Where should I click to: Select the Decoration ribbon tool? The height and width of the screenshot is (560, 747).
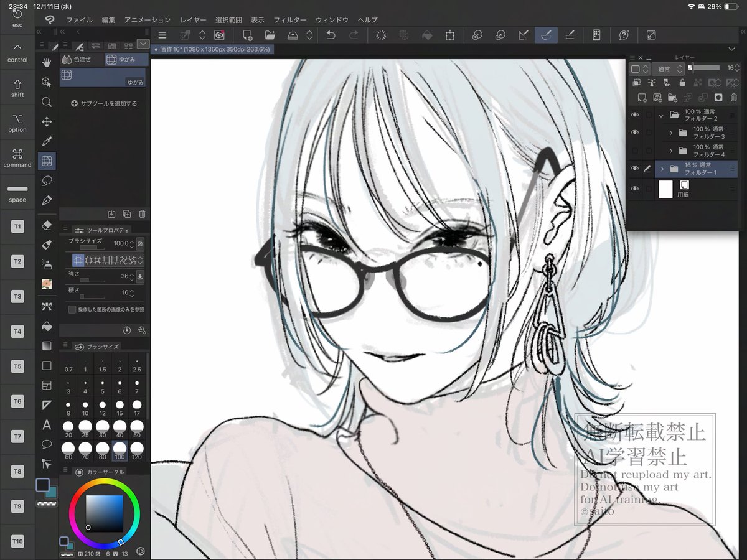click(47, 306)
